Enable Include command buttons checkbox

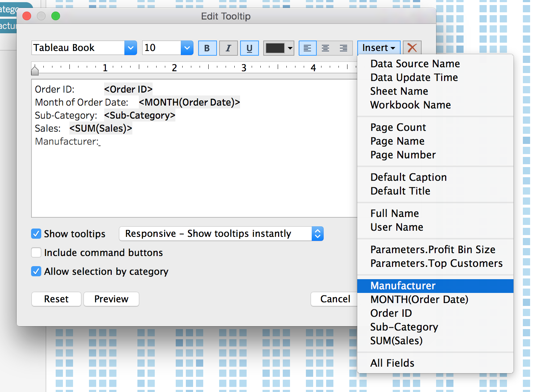pos(36,252)
